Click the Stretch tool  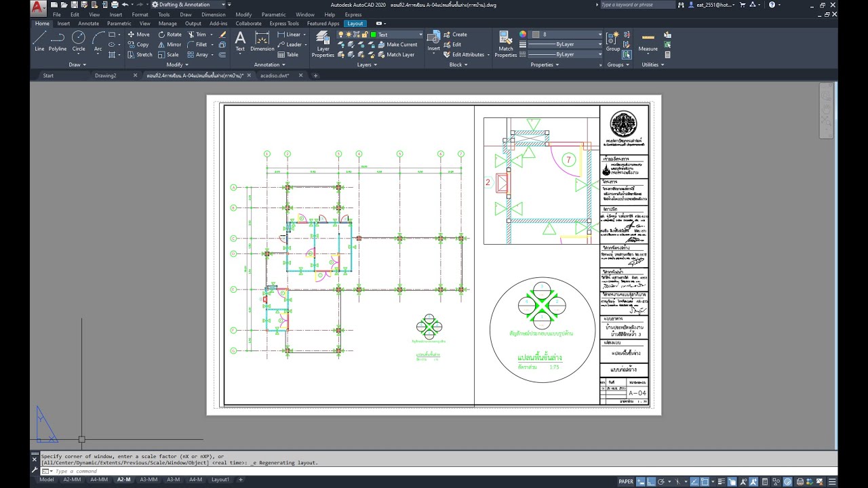pyautogui.click(x=140, y=55)
